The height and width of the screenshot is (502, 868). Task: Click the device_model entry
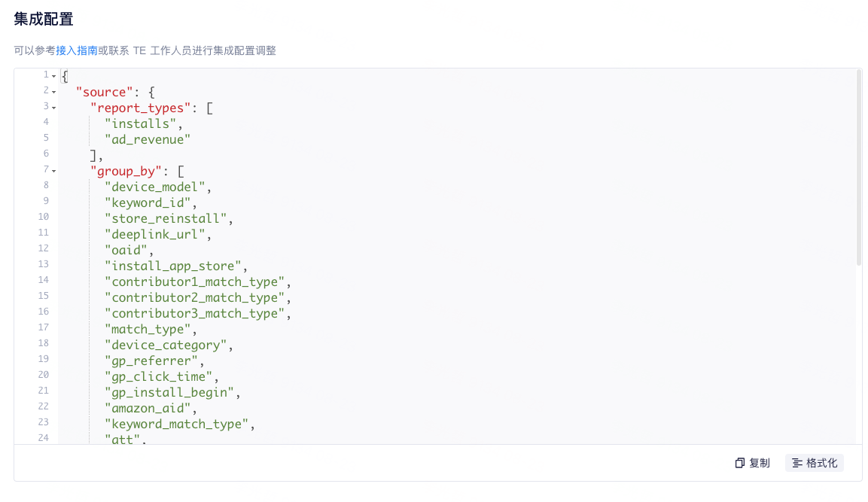(153, 186)
